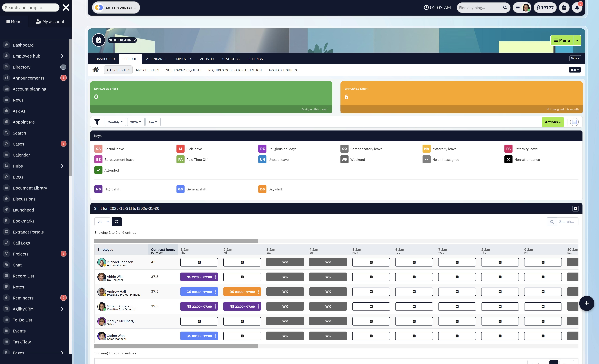Click the search magnifier in the top bar
The image size is (599, 364).
point(505,8)
